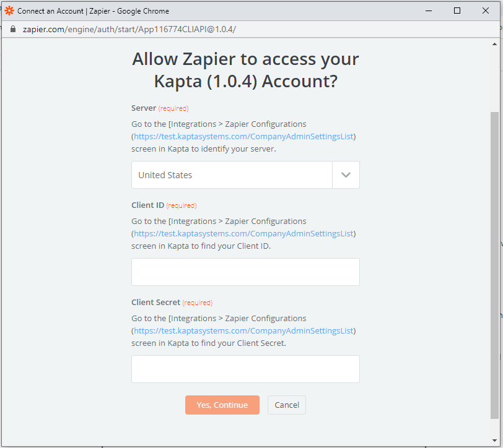Expand the Server dropdown chevron
This screenshot has height=448, width=503.
coord(346,175)
